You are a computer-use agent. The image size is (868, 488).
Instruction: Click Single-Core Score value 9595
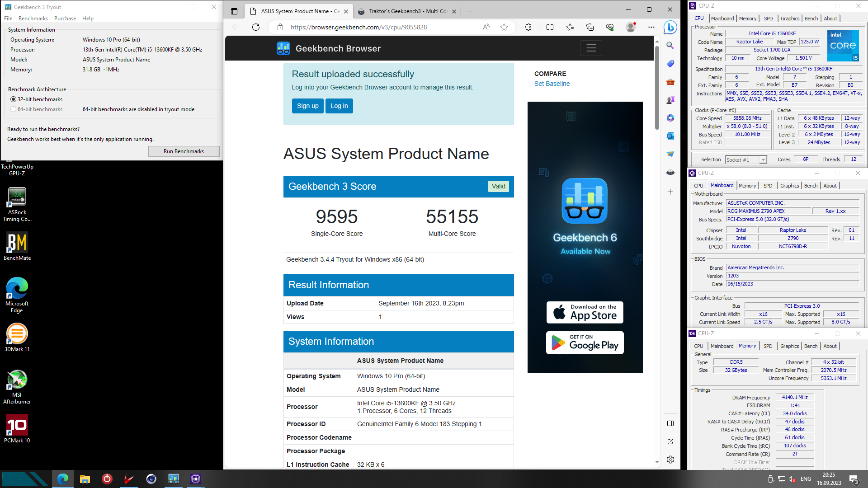pos(337,217)
